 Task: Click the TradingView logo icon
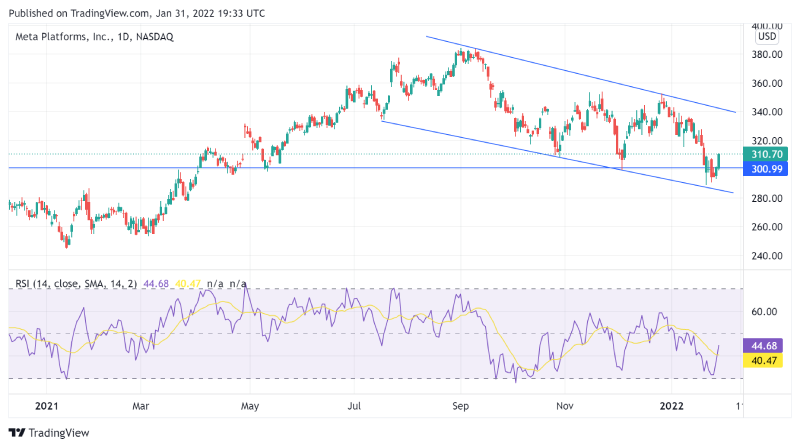[x=17, y=433]
